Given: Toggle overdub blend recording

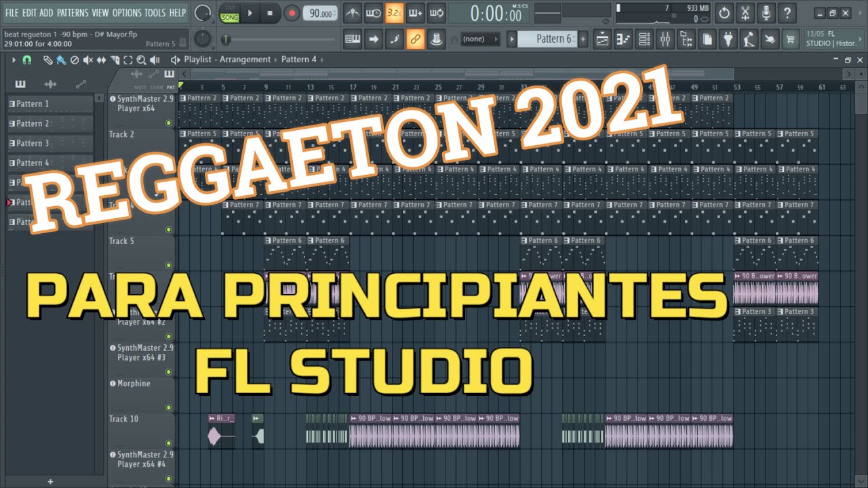Looking at the screenshot, I should (x=415, y=13).
